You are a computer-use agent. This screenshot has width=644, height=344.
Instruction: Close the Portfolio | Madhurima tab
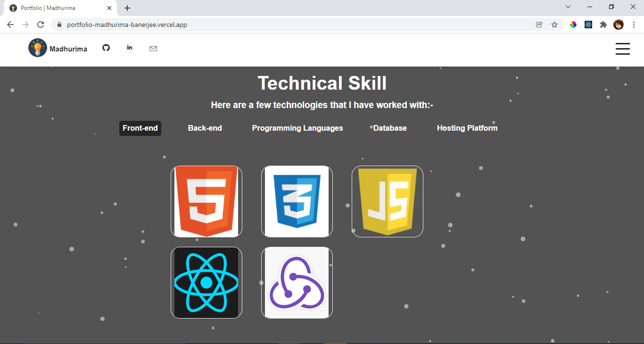coord(109,8)
